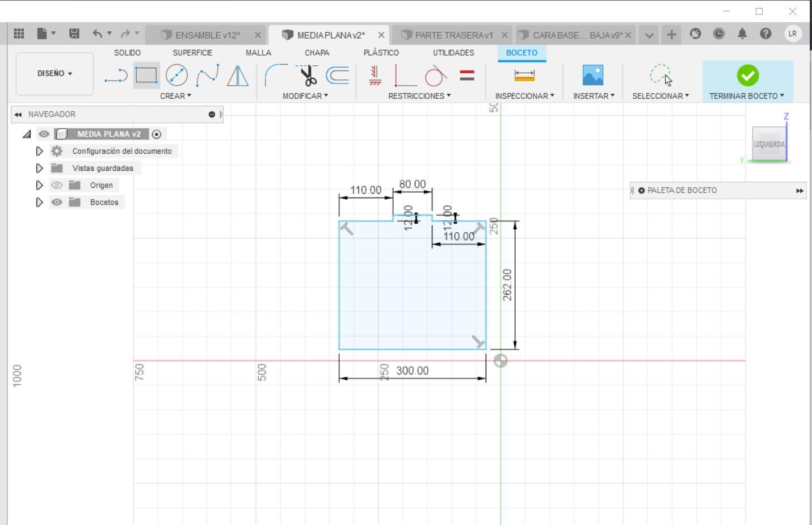This screenshot has height=525, width=812.
Task: Show the hidden Origen folder
Action: [x=57, y=185]
